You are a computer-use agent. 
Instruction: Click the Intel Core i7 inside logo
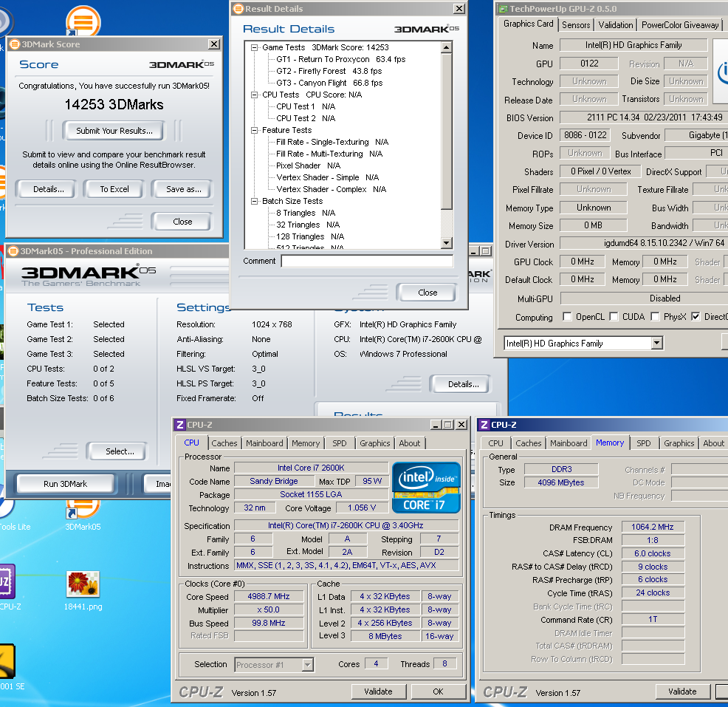[426, 488]
